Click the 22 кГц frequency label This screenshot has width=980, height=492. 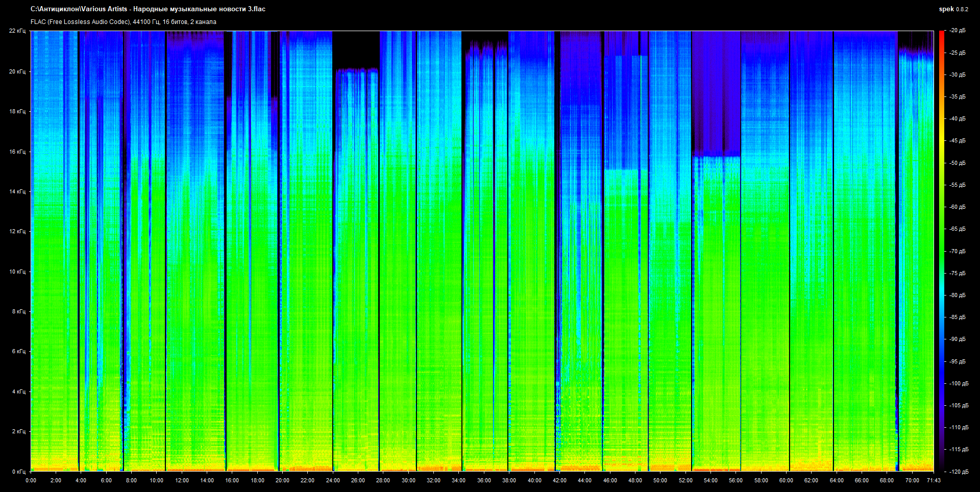(x=17, y=31)
